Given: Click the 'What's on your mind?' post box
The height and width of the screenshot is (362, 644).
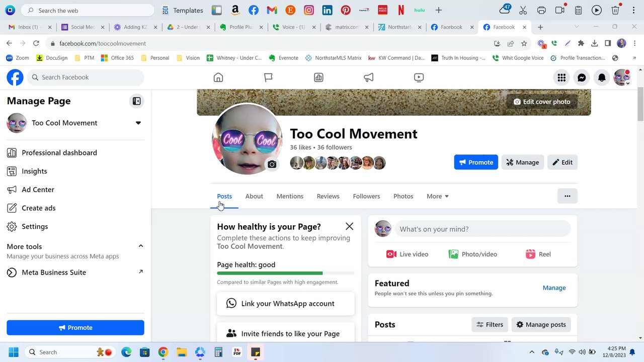Looking at the screenshot, I should click(482, 229).
